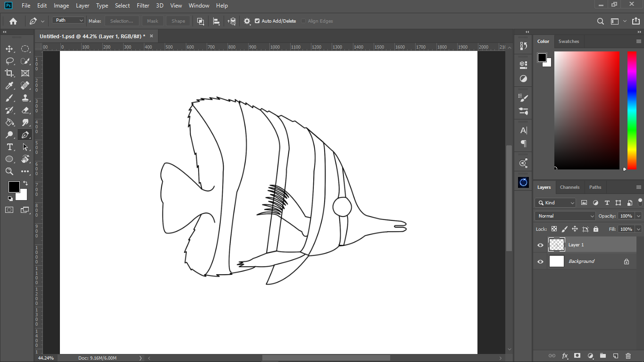
Task: Delete layer using the trash icon
Action: pos(628,355)
